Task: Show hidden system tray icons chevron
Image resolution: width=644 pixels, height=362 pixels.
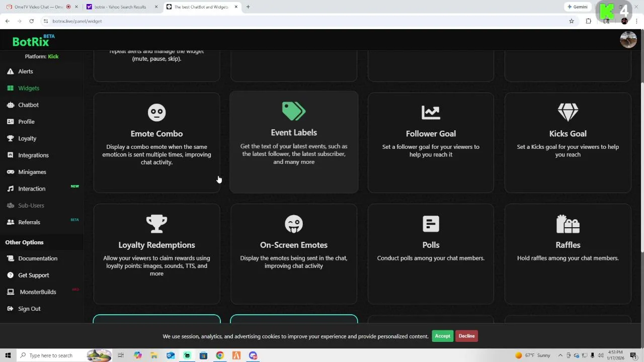Action: (x=560, y=355)
